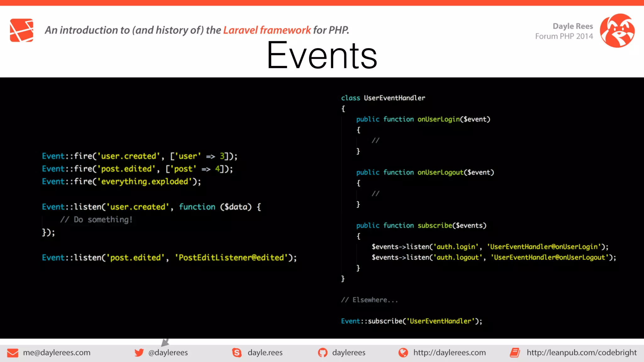Click the 'Laravel framework' red text
This screenshot has width=644, height=362.
pos(267,30)
